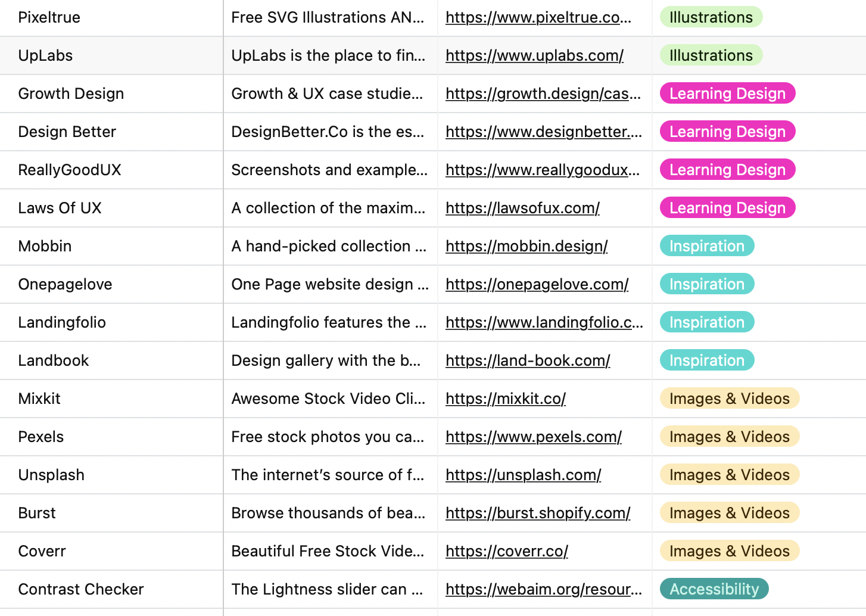Viewport: 866px width, 616px height.
Task: Open the lawsofux.com link
Action: click(x=522, y=208)
